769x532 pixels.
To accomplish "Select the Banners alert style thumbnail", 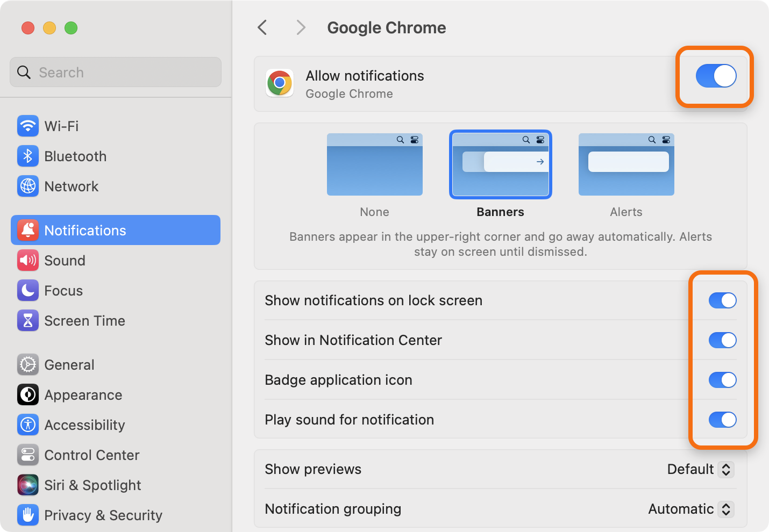I will (x=501, y=164).
